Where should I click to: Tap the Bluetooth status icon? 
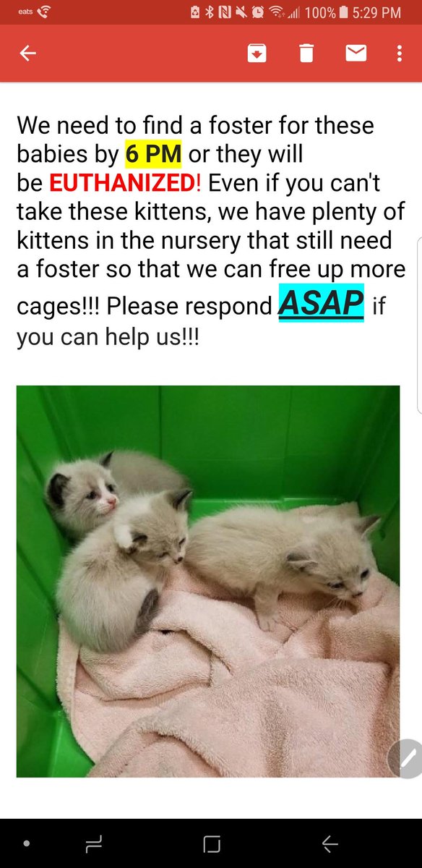[210, 12]
